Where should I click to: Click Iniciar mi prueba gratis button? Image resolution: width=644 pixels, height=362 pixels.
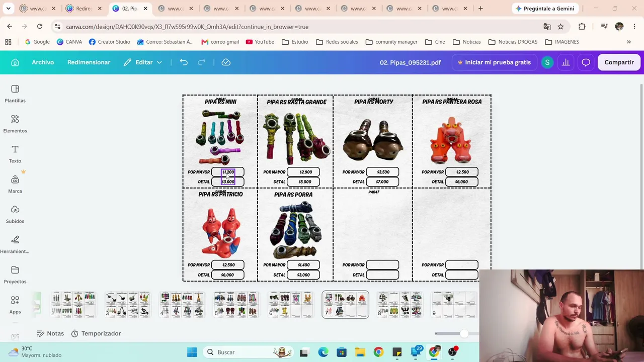pyautogui.click(x=494, y=62)
